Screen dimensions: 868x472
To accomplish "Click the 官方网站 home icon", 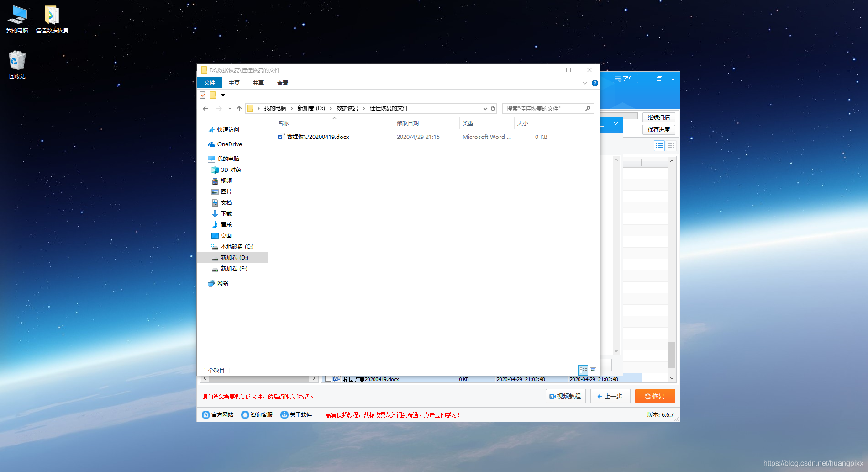I will [x=206, y=414].
